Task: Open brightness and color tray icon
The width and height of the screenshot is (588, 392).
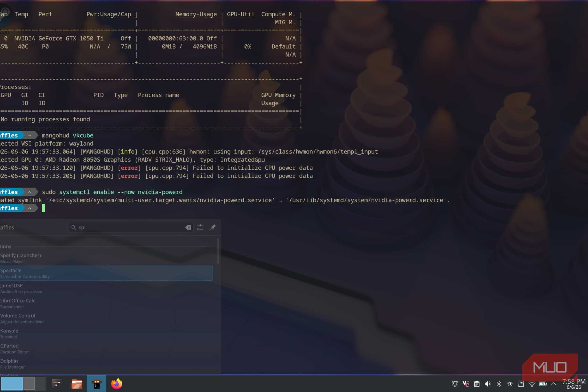Action: tap(510, 384)
